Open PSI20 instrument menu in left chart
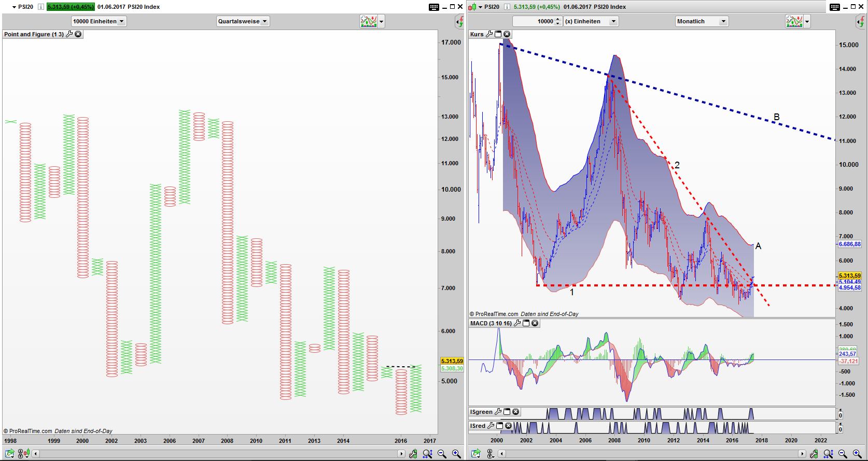 tap(15, 7)
